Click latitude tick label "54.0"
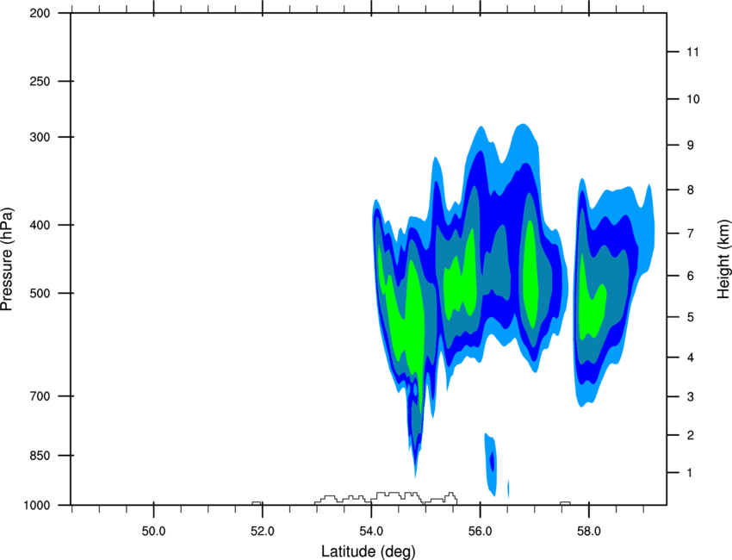 click(x=371, y=532)
